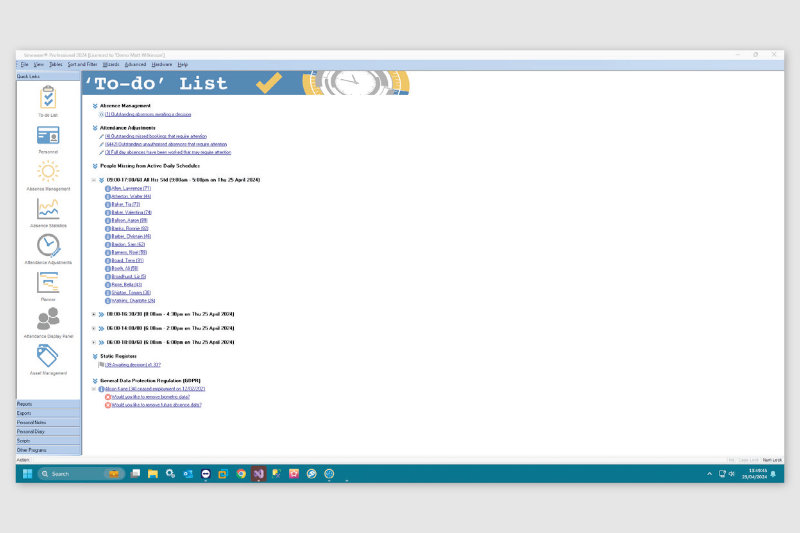Open Attendance Adjustments clock icon
This screenshot has width=800, height=533.
48,246
